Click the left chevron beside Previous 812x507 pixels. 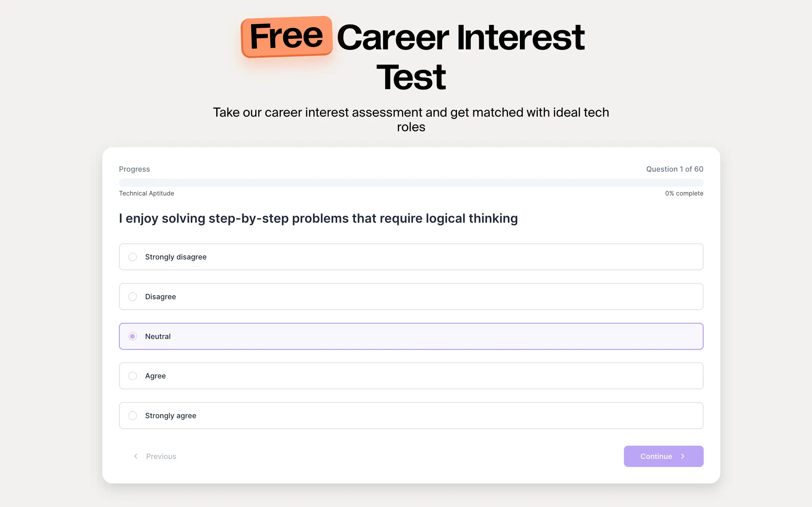(136, 456)
